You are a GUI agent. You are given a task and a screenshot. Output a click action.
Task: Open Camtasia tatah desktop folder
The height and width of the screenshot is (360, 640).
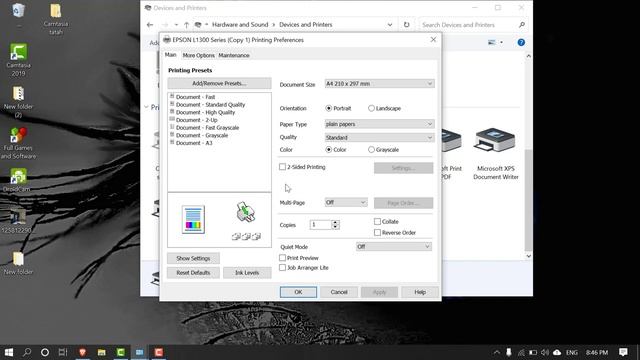[56, 19]
